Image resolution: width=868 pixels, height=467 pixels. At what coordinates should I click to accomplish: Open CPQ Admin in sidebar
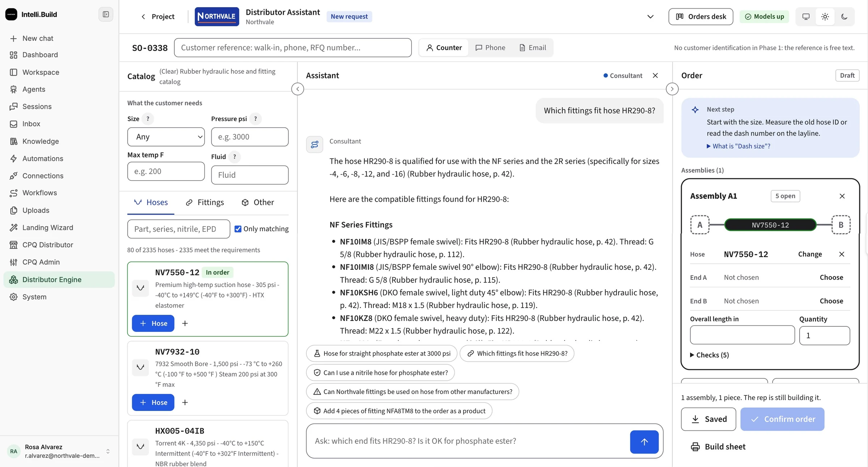click(x=59, y=262)
